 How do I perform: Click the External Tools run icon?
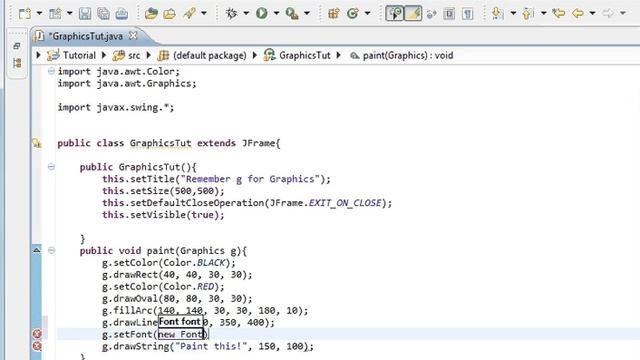[292, 13]
